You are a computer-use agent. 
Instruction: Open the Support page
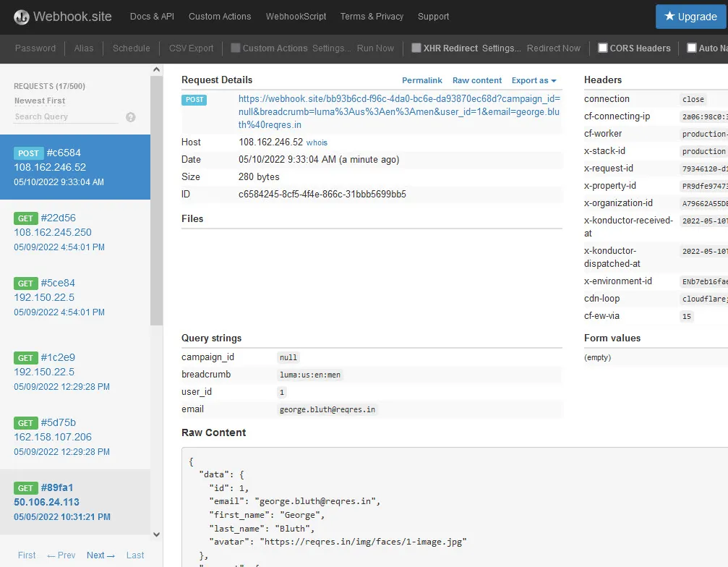[x=433, y=17]
